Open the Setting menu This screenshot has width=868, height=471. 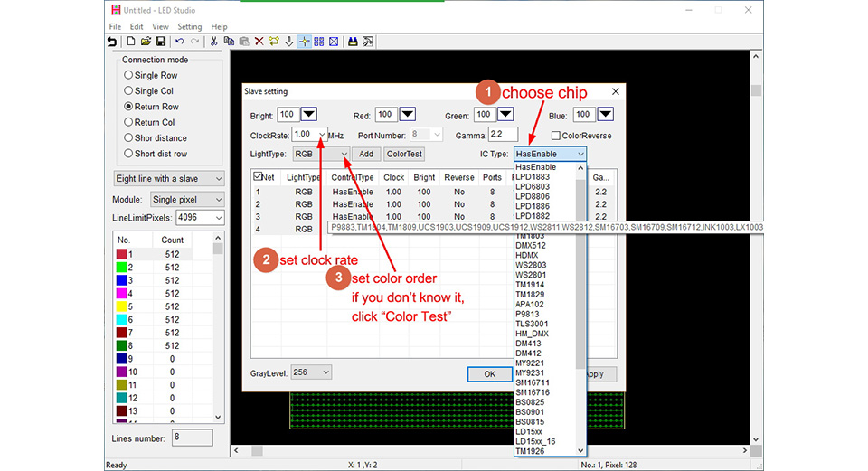[189, 26]
